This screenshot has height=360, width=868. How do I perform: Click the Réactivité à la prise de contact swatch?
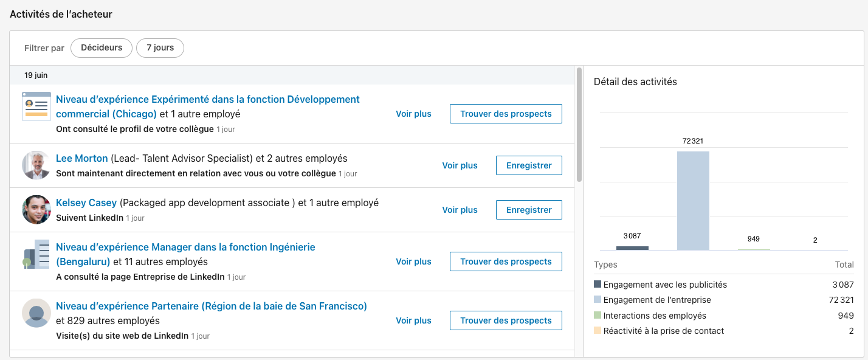(x=598, y=331)
